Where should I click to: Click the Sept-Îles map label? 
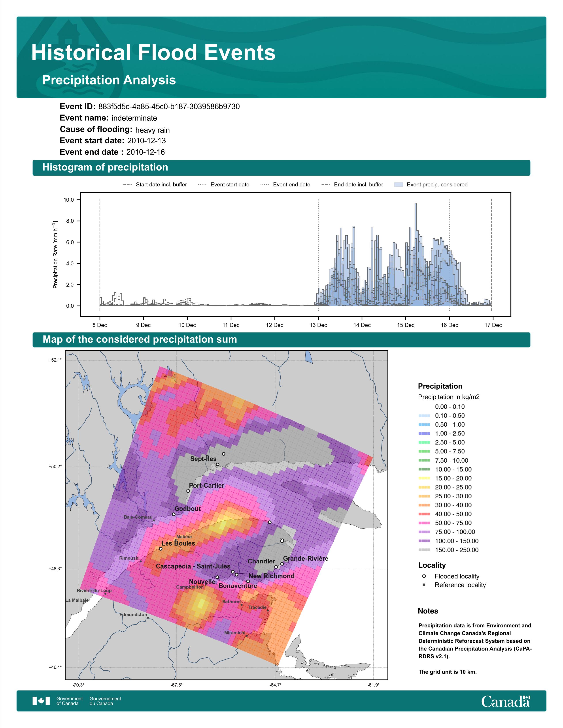click(203, 459)
